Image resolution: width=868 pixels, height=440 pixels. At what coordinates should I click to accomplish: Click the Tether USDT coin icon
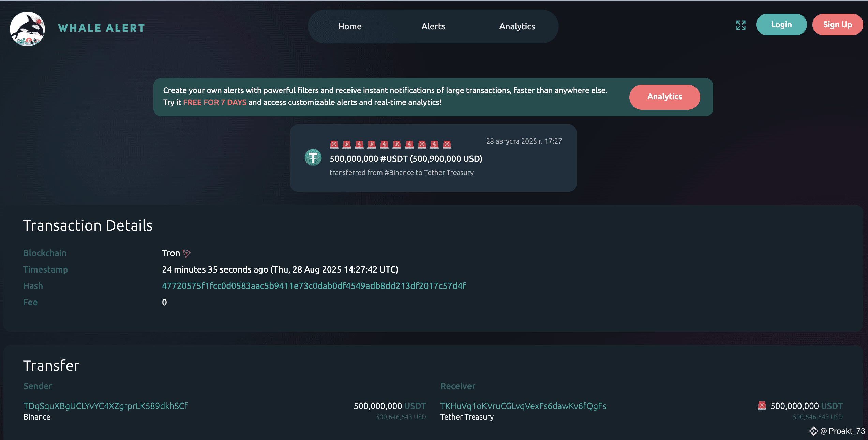point(313,158)
